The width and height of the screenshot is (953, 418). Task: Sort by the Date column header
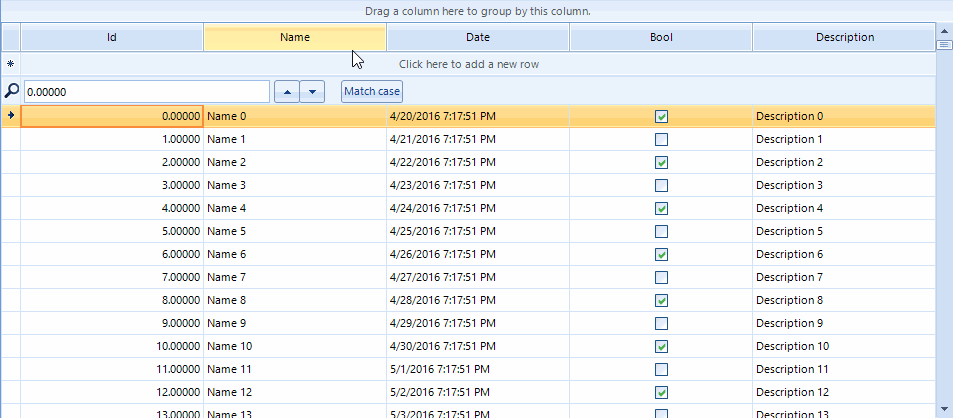(x=478, y=38)
